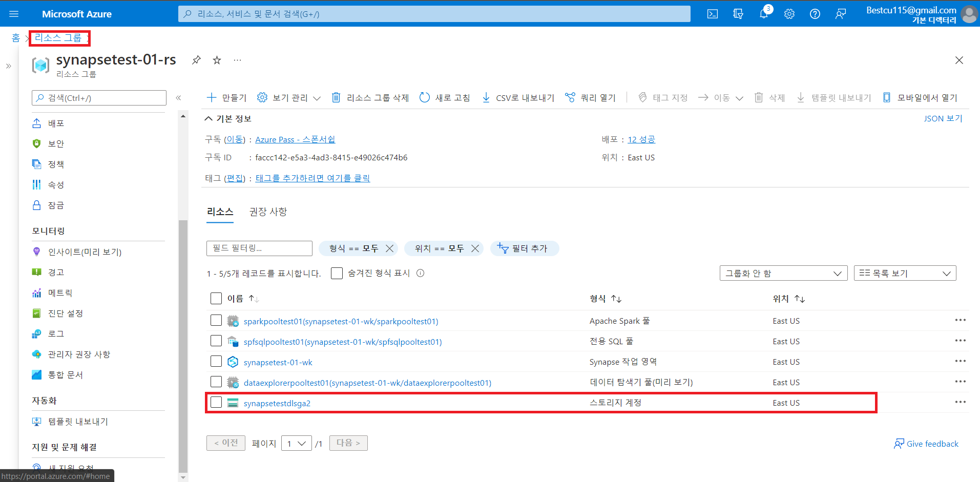Collapse the 기본 정보 section
The width and height of the screenshot is (980, 482).
pos(228,119)
